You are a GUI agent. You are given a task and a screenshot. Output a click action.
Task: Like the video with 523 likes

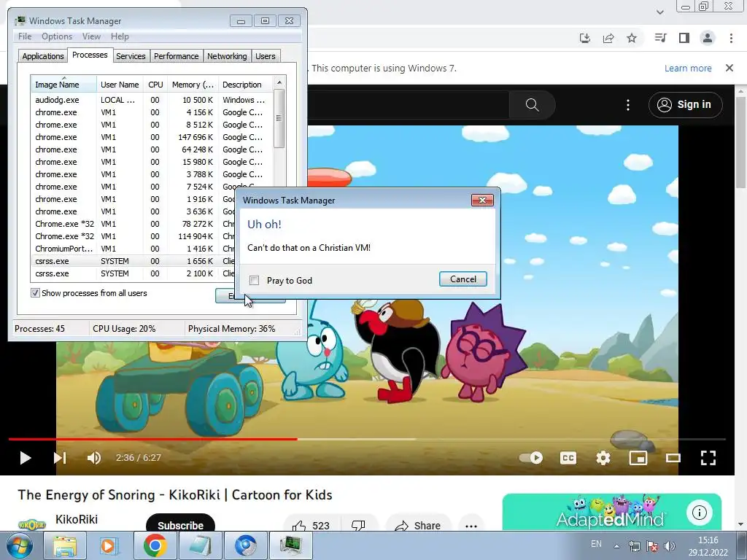tap(311, 525)
